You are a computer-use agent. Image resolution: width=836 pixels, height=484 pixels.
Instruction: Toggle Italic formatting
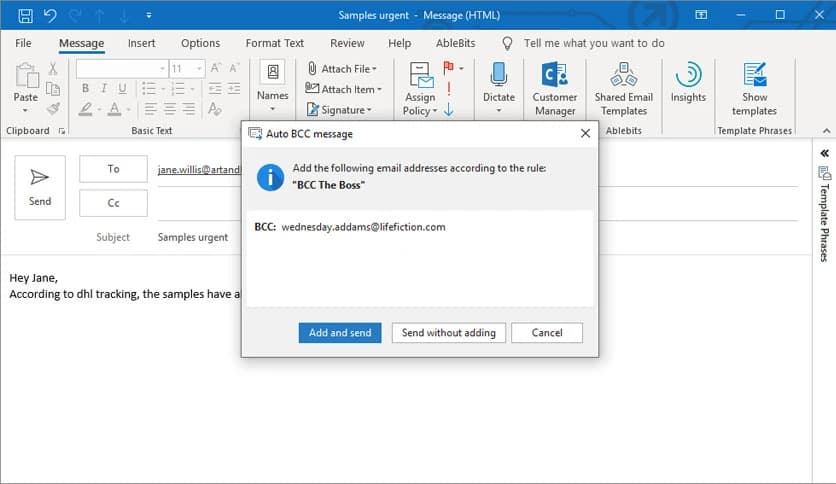tap(104, 88)
